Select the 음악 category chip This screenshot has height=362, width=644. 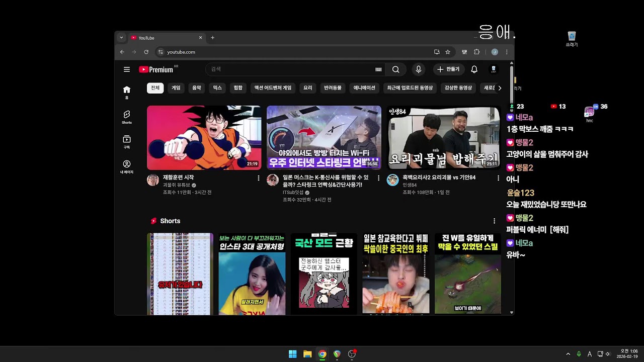pos(197,88)
